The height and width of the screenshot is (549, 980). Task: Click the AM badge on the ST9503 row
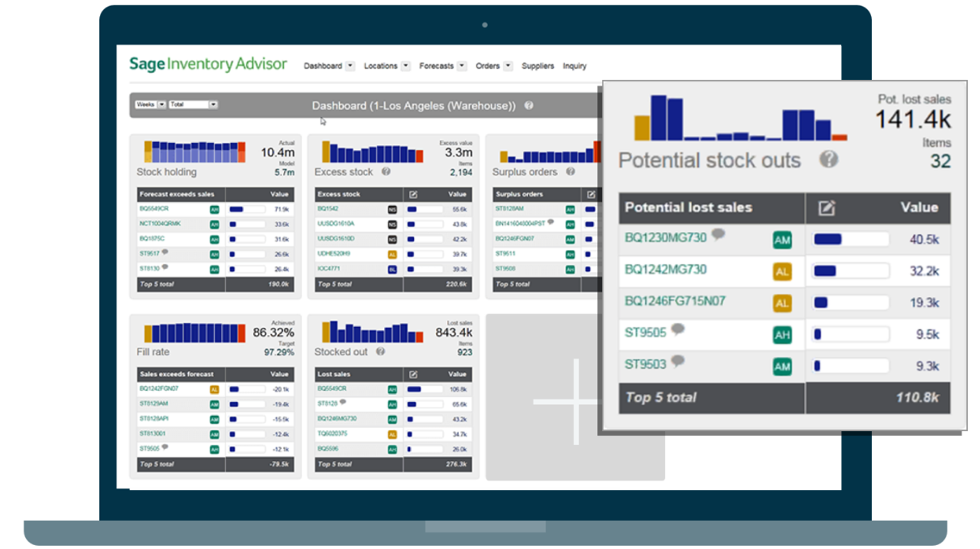782,367
